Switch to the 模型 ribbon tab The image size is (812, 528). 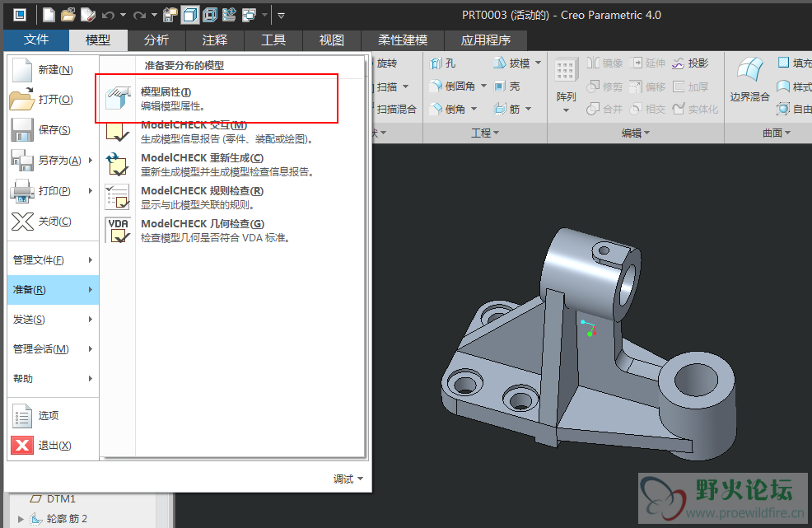click(98, 40)
